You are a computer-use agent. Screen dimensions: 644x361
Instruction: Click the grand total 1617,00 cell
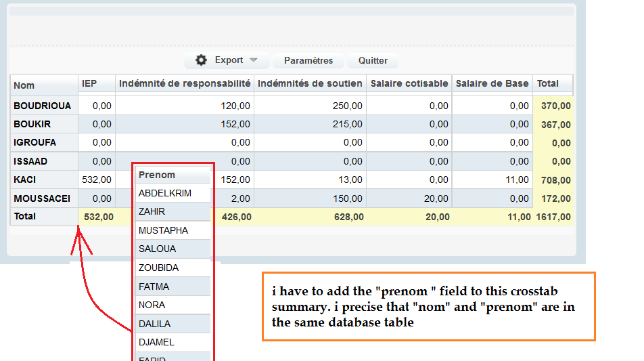(553, 217)
